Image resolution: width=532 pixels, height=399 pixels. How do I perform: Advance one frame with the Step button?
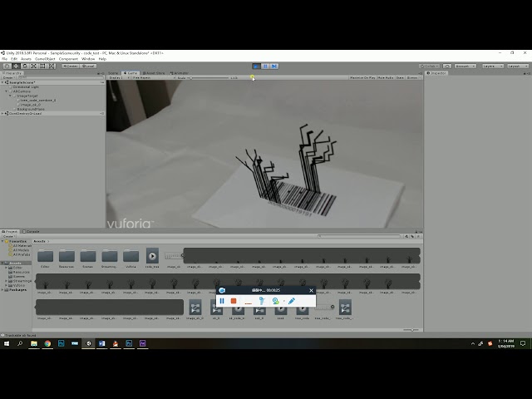pyautogui.click(x=274, y=66)
